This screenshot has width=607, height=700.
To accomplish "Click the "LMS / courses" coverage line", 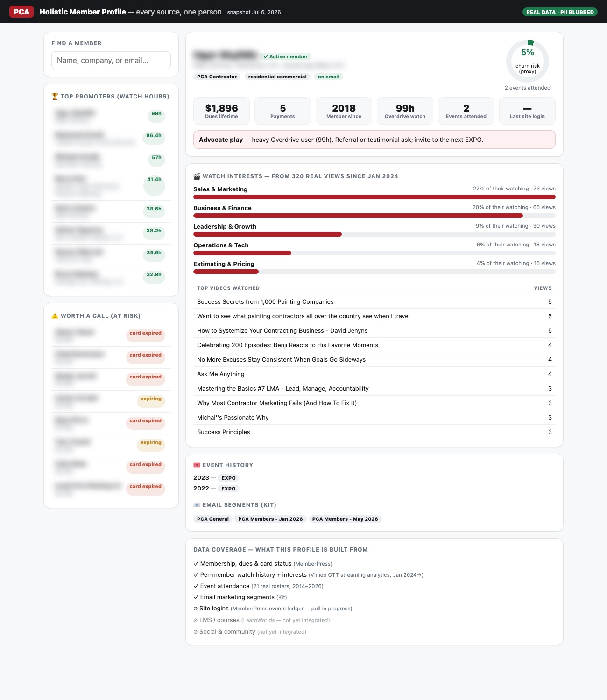I will point(261,620).
